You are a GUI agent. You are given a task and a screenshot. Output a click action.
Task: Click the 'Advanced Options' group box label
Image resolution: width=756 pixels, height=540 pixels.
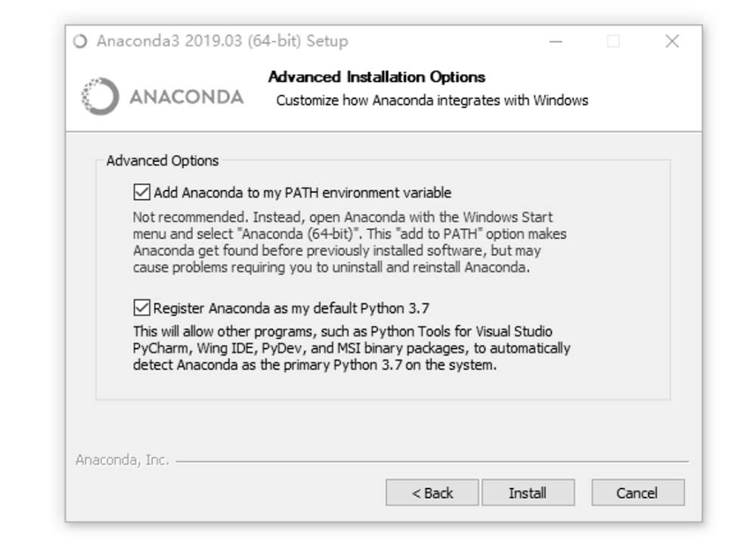(163, 160)
